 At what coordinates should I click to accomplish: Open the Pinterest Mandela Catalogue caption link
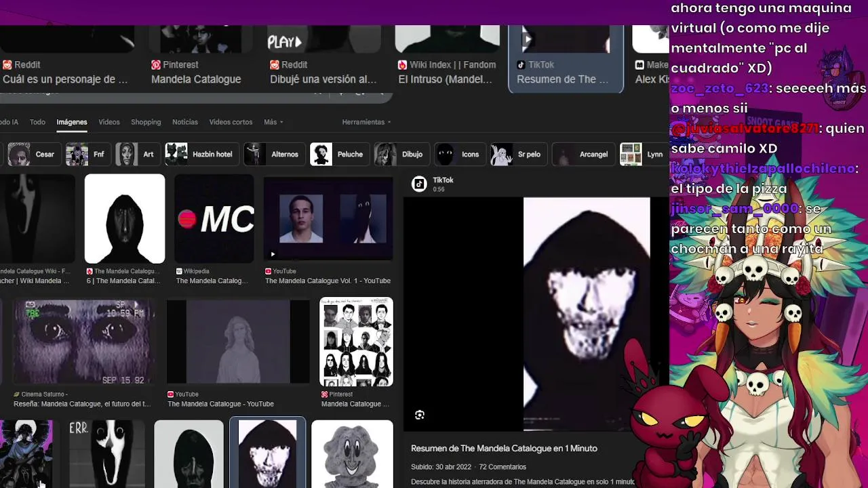coord(355,404)
